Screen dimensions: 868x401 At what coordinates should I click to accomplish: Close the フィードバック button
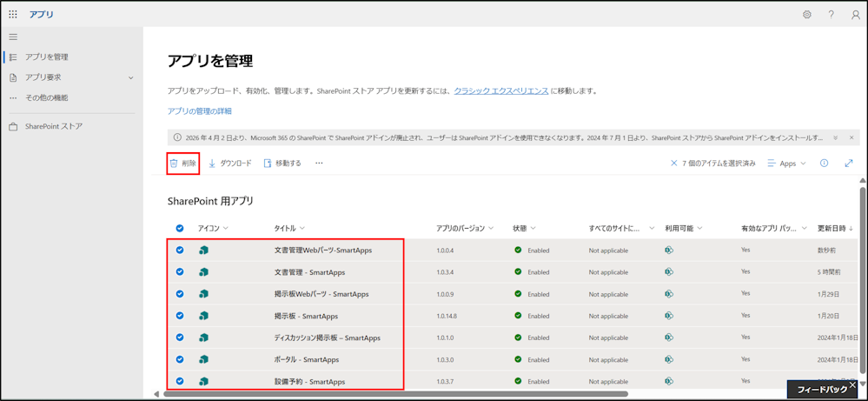[x=852, y=384]
